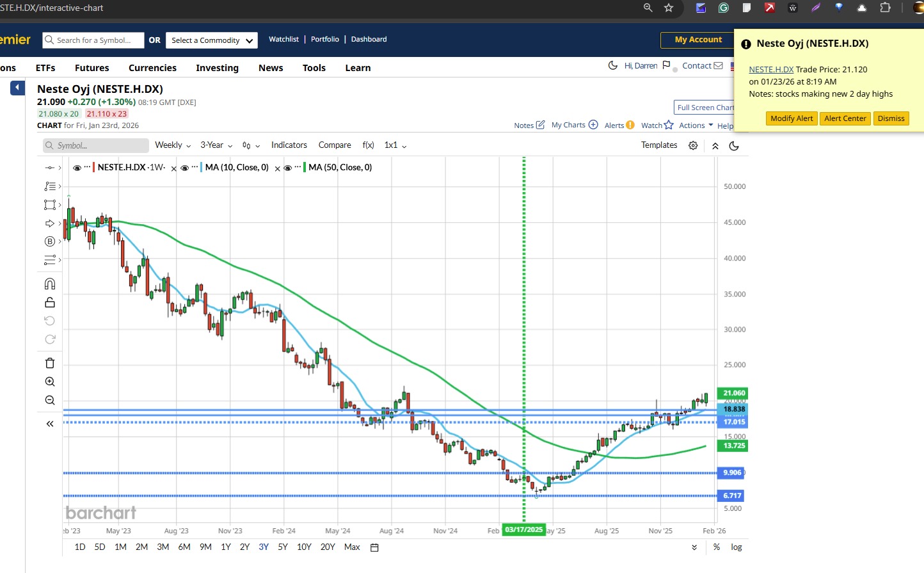Screen dimensions: 924x573
Task: Click the lock drawings padlock icon
Action: click(x=50, y=302)
